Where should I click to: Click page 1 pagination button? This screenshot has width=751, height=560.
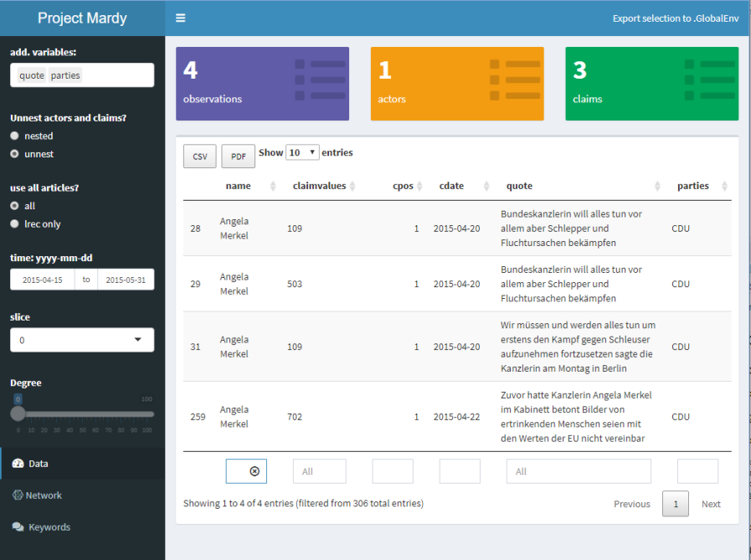[x=676, y=503]
